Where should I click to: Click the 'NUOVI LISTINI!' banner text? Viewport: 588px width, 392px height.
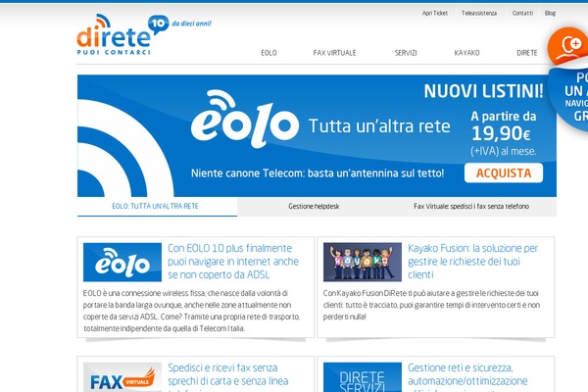click(x=483, y=91)
